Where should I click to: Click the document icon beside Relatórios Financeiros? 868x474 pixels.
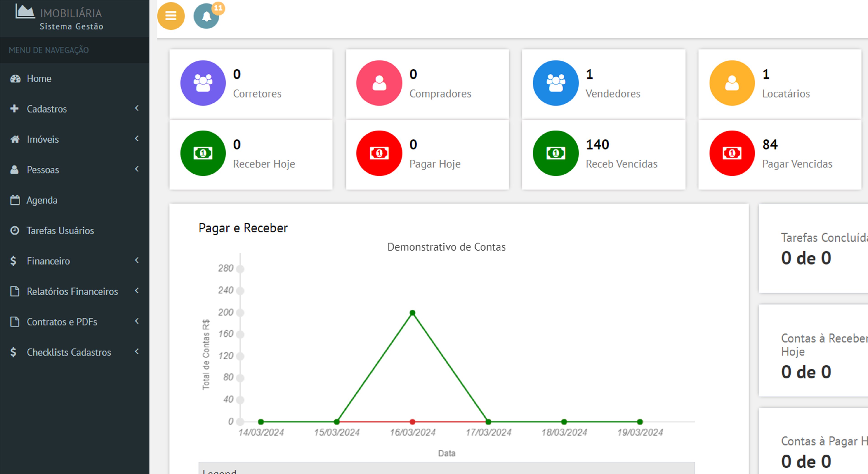pos(14,291)
